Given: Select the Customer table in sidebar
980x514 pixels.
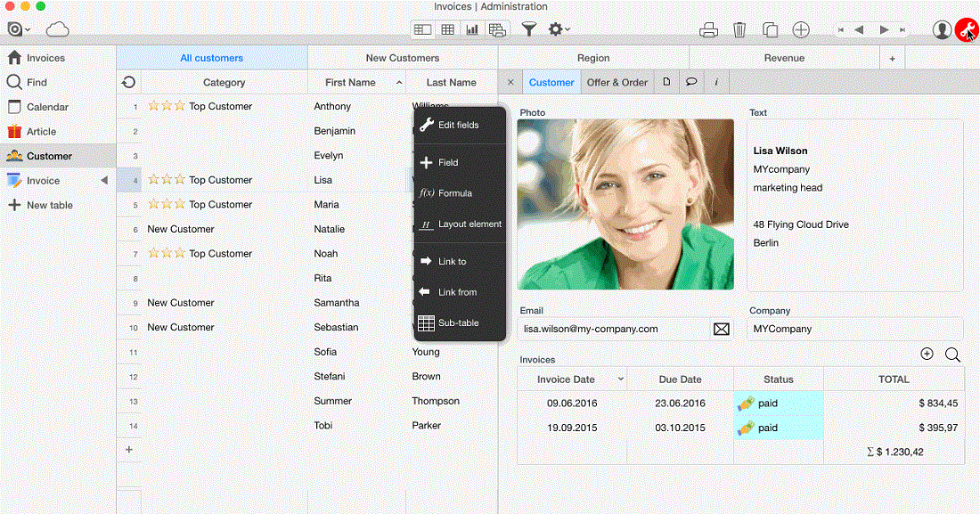Looking at the screenshot, I should tap(58, 156).
